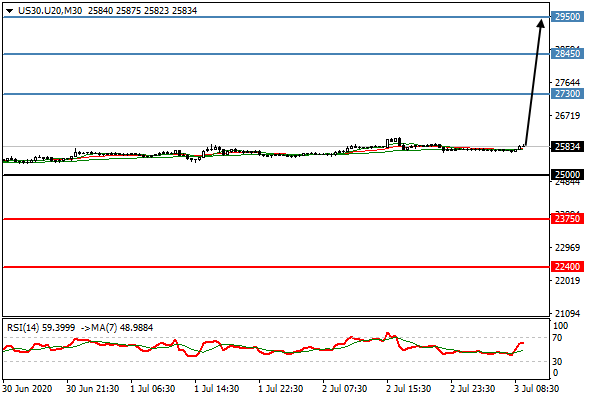
Task: Click the 26719 price scale value
Action: pos(567,116)
